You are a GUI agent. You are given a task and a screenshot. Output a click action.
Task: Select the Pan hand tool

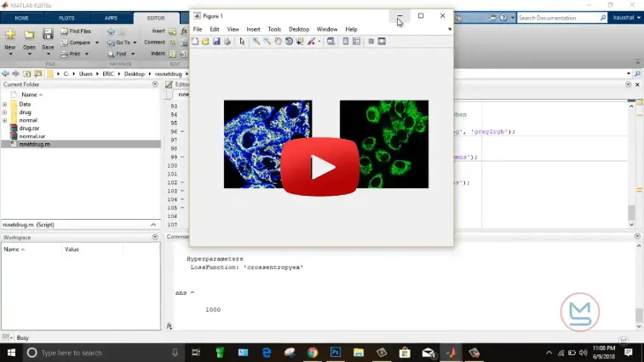(278, 42)
